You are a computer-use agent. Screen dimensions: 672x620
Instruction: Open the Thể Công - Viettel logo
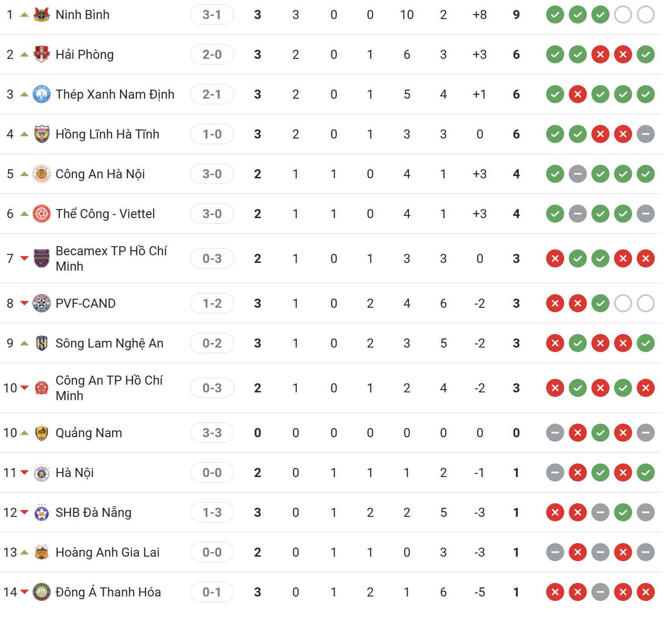click(x=42, y=214)
